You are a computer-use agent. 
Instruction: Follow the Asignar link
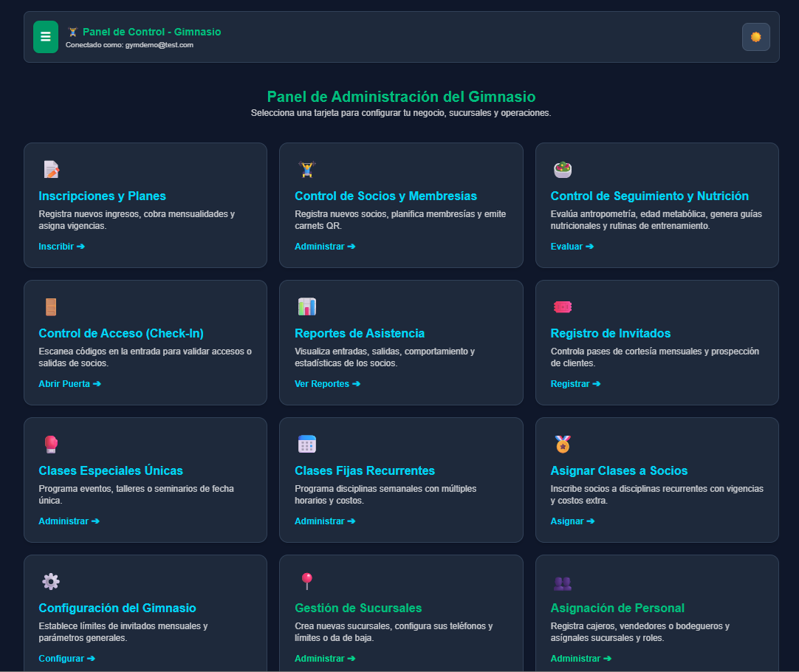(x=573, y=521)
